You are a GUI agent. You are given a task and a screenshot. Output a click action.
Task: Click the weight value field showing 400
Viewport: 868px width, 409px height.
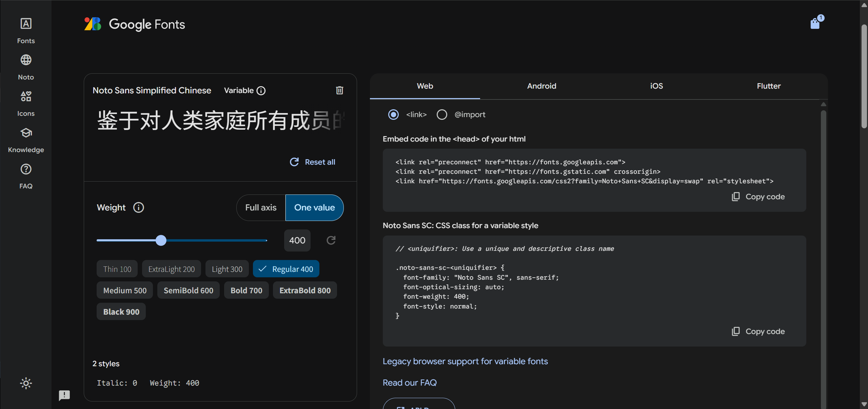297,240
